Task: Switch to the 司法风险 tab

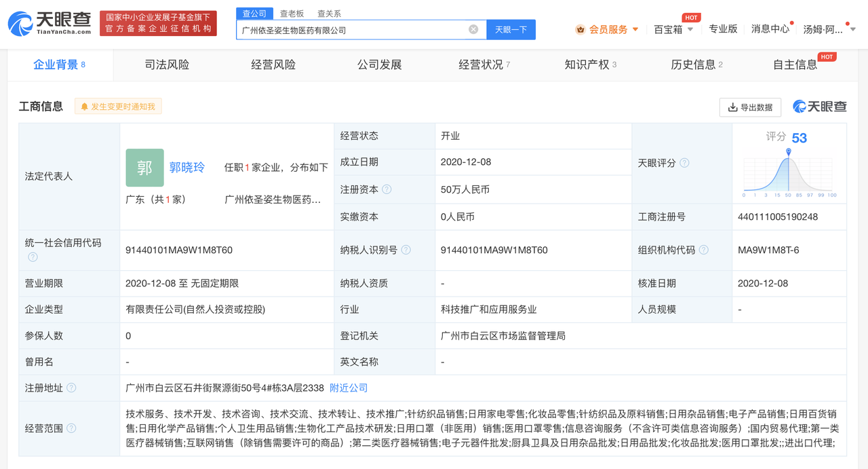Action: pos(167,64)
